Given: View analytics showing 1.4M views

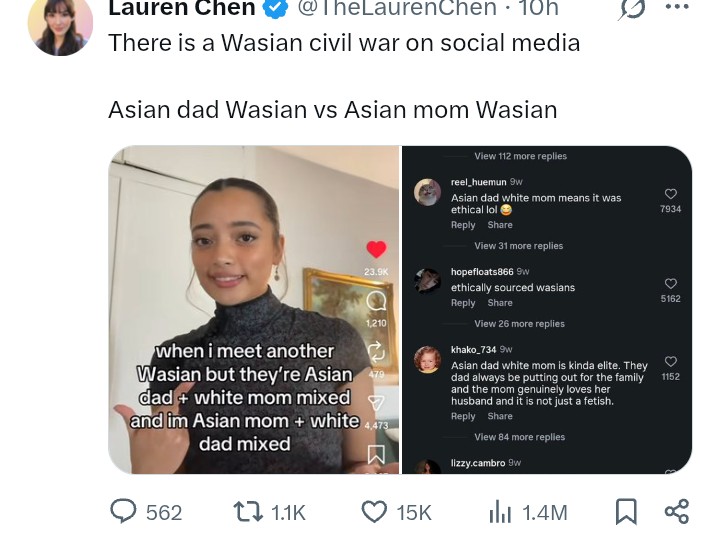Looking at the screenshot, I should tap(528, 512).
